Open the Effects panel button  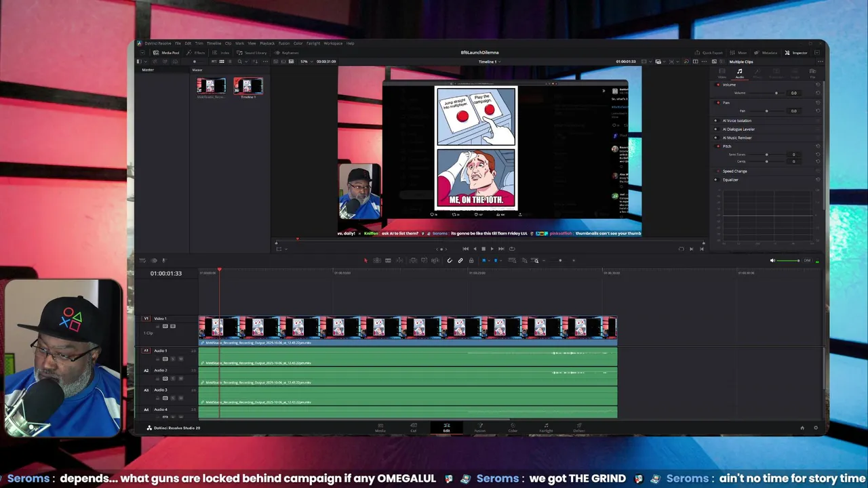click(x=196, y=53)
